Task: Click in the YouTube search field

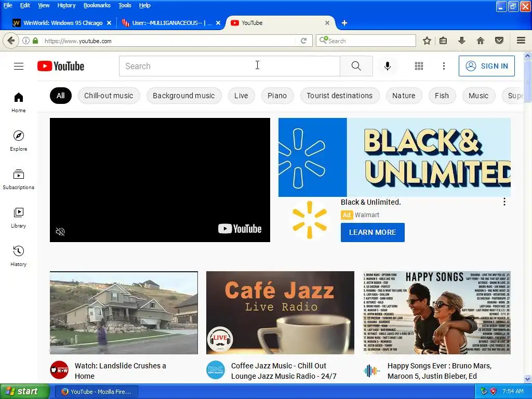Action: pyautogui.click(x=229, y=66)
